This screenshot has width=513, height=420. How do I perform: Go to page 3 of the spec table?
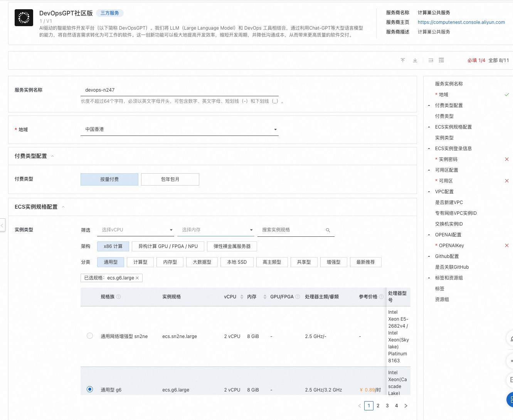point(387,406)
